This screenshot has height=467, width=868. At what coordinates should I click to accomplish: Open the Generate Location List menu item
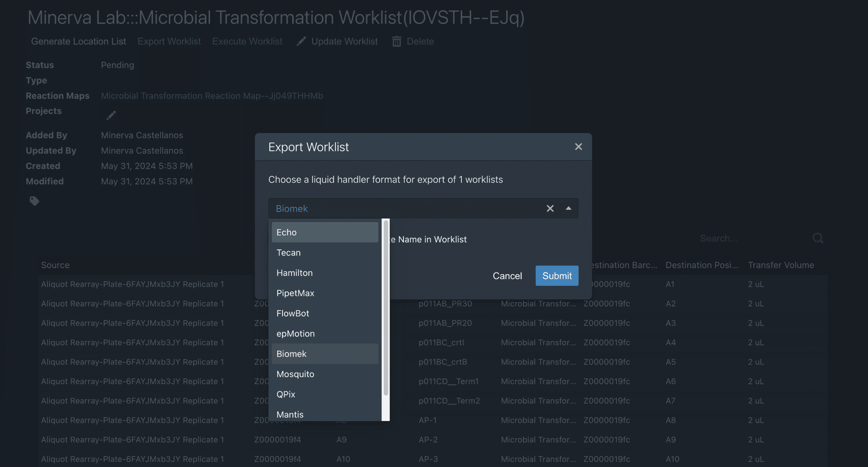pos(78,41)
